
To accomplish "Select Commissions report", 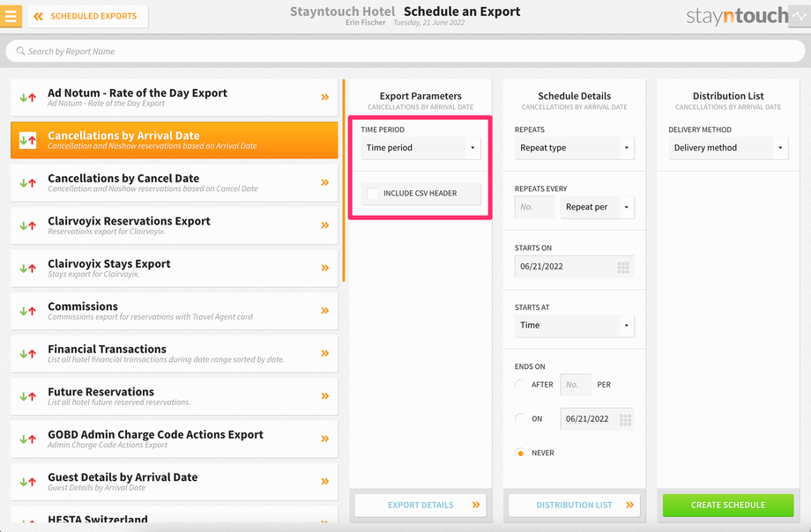I will pos(175,311).
